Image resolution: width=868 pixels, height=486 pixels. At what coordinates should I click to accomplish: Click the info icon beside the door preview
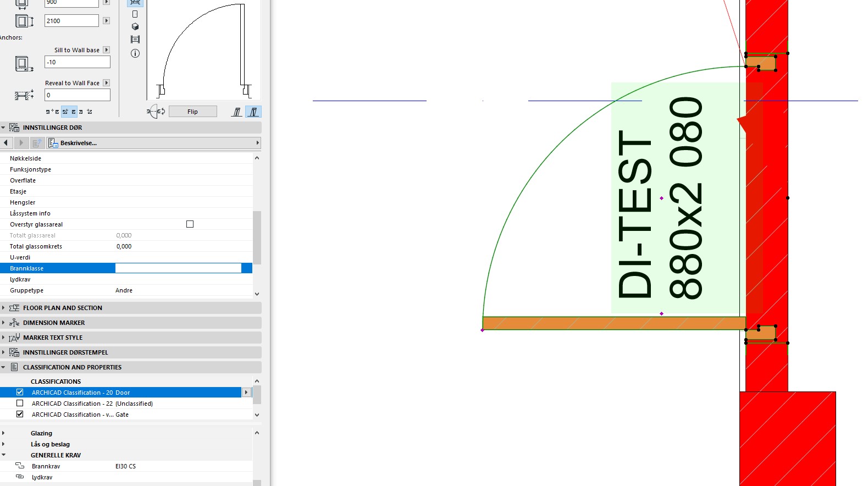(135, 53)
